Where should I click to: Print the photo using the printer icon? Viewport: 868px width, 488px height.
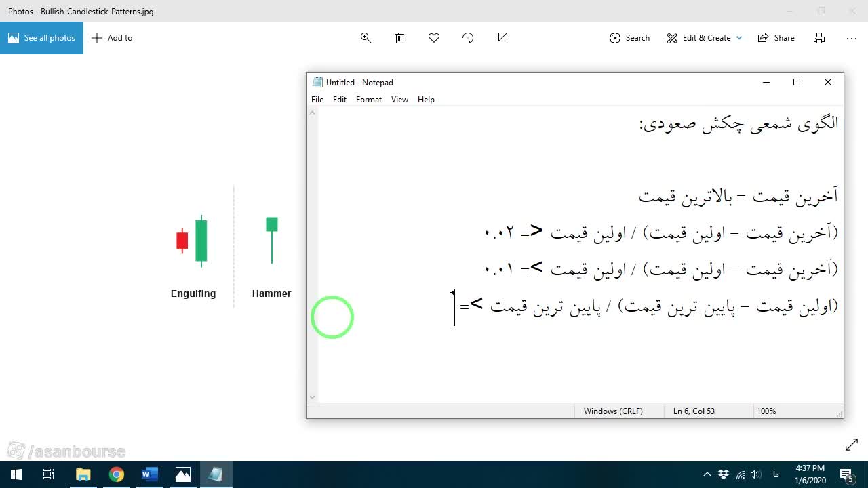(819, 38)
